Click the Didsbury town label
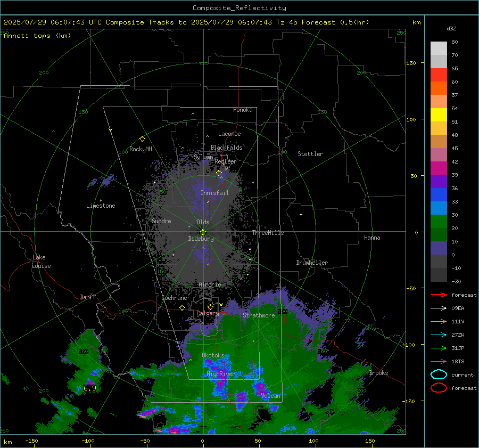The width and height of the screenshot is (479, 448). coord(201,239)
